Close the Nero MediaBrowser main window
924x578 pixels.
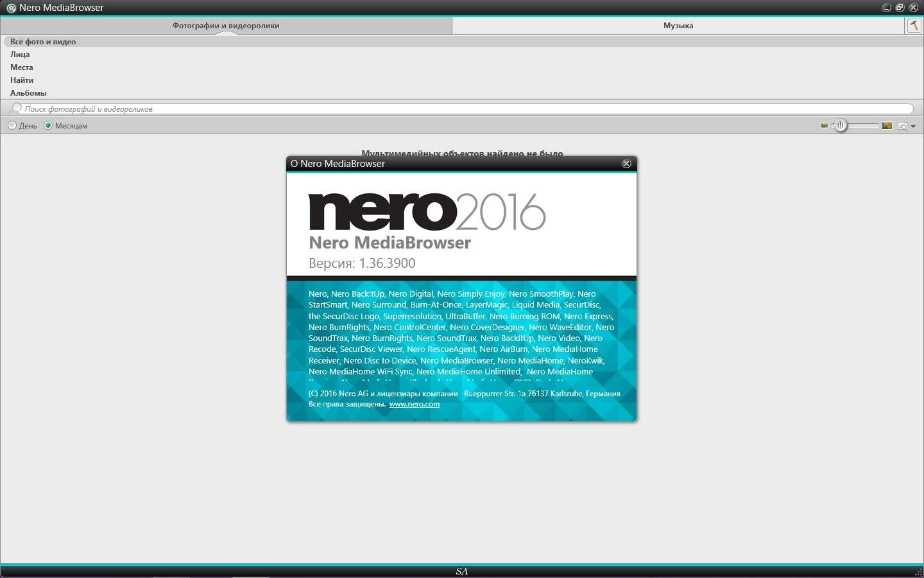point(914,8)
